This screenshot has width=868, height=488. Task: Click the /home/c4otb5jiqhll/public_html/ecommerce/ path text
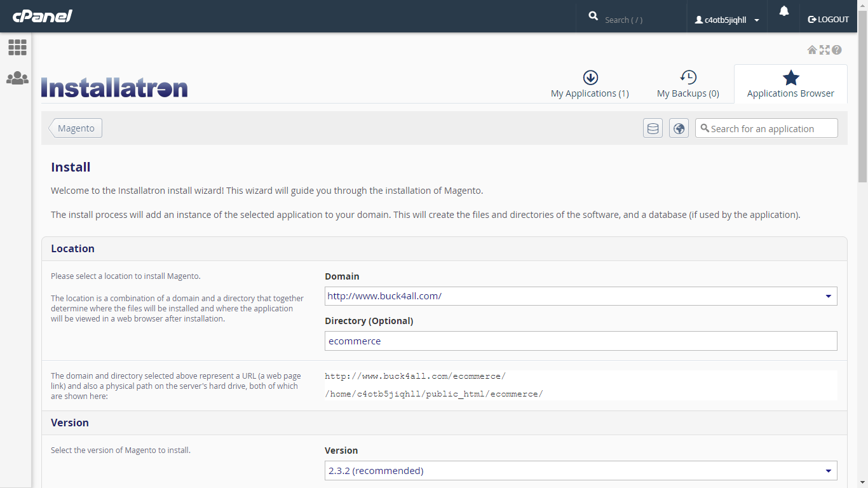click(434, 394)
